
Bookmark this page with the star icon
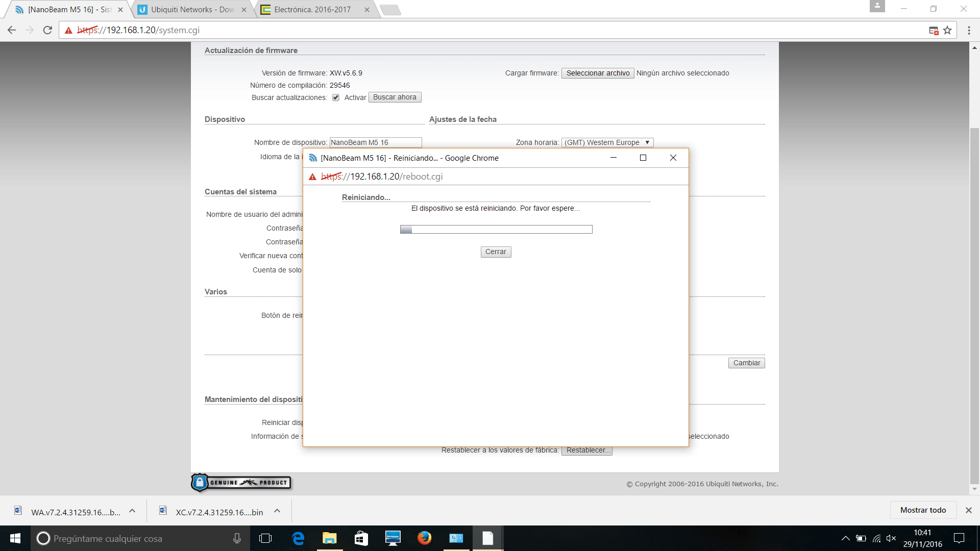coord(947,30)
